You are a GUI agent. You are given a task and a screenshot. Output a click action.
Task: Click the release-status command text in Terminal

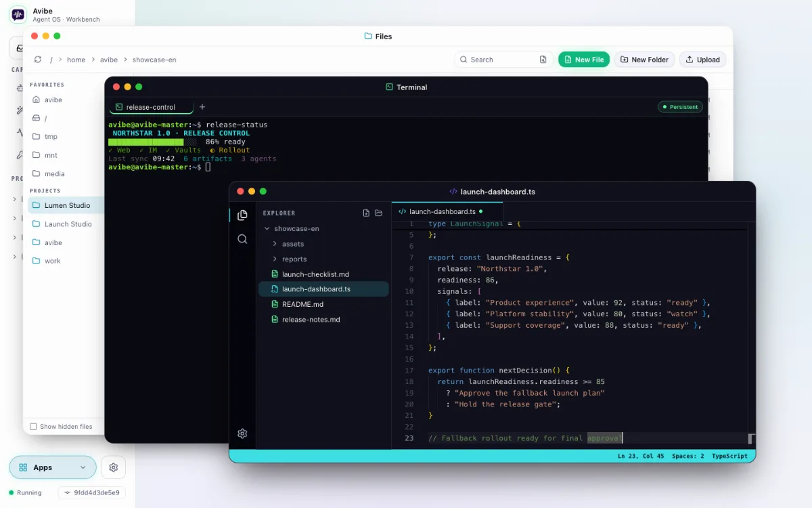click(237, 125)
